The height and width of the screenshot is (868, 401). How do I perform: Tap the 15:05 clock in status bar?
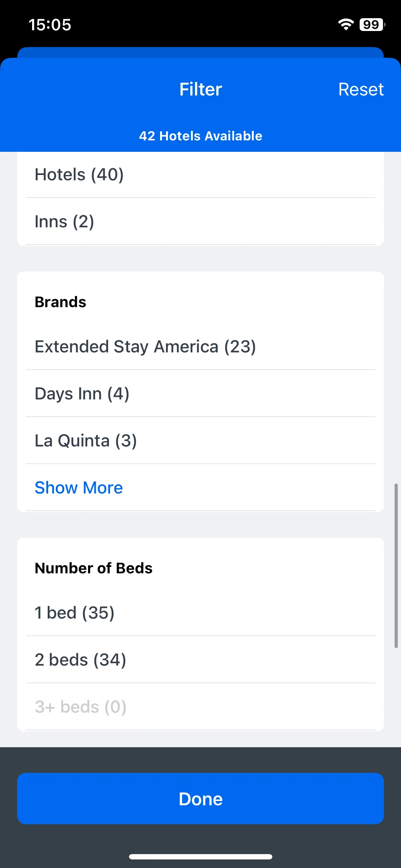[50, 25]
